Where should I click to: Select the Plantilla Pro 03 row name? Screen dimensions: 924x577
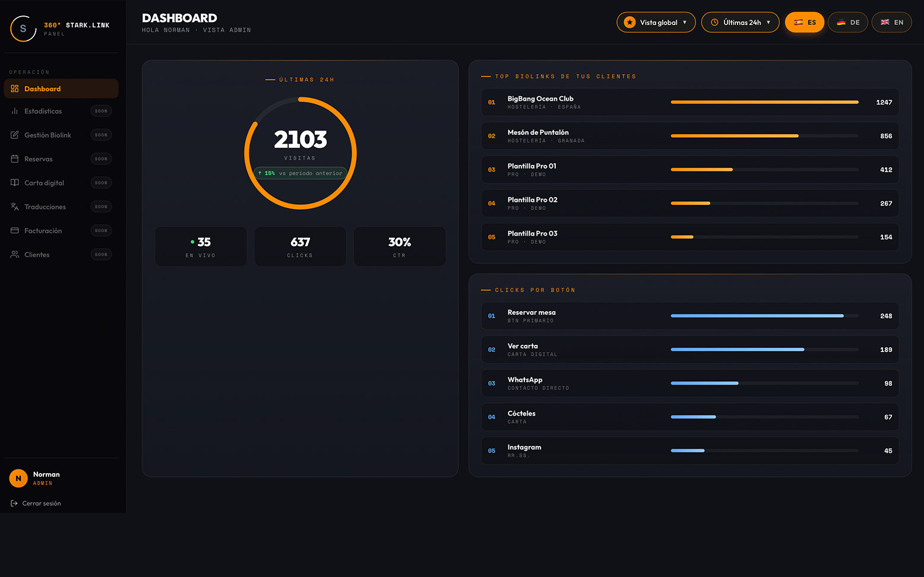tap(533, 234)
